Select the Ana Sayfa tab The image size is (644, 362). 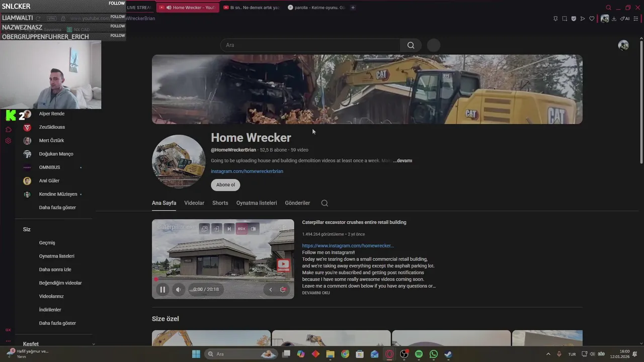point(164,203)
